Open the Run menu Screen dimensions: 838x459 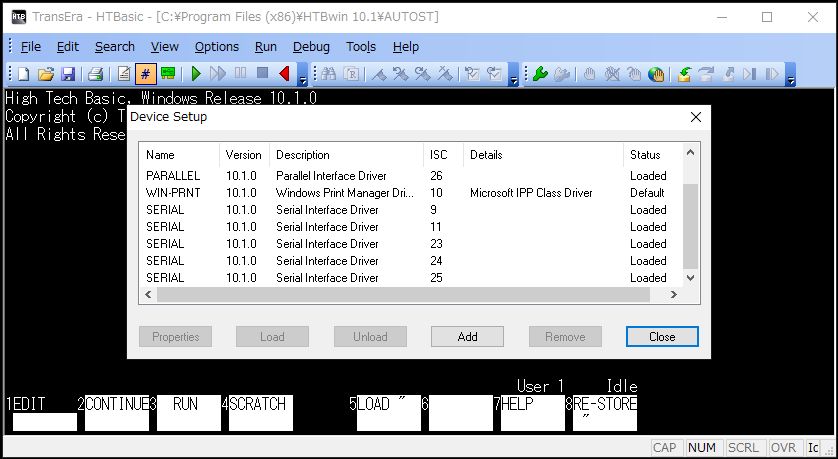point(266,47)
